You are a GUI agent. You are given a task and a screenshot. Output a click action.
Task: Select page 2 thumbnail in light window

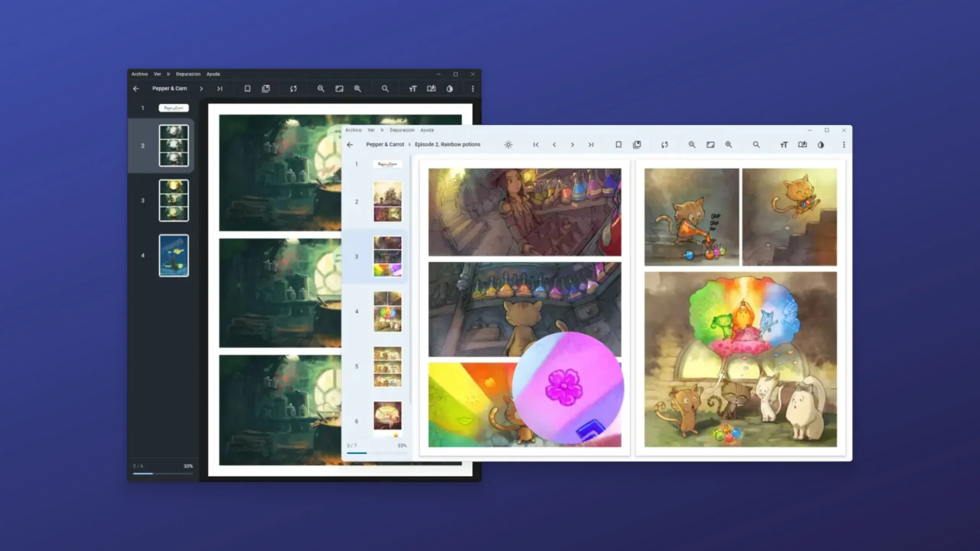click(387, 202)
